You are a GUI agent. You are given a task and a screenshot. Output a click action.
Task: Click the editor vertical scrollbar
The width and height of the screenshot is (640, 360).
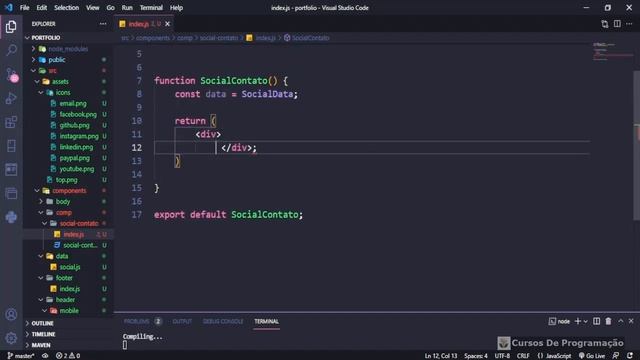click(x=636, y=146)
